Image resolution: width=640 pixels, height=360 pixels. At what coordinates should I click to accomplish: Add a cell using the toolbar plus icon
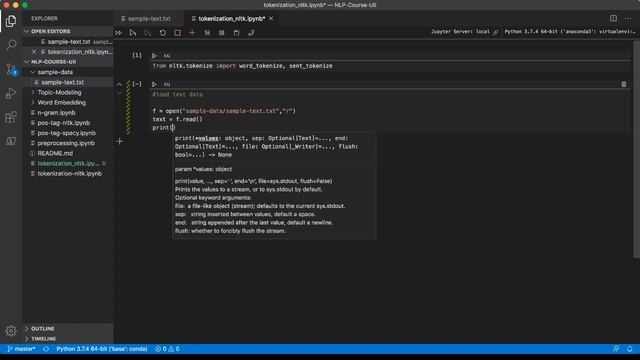coord(192,33)
